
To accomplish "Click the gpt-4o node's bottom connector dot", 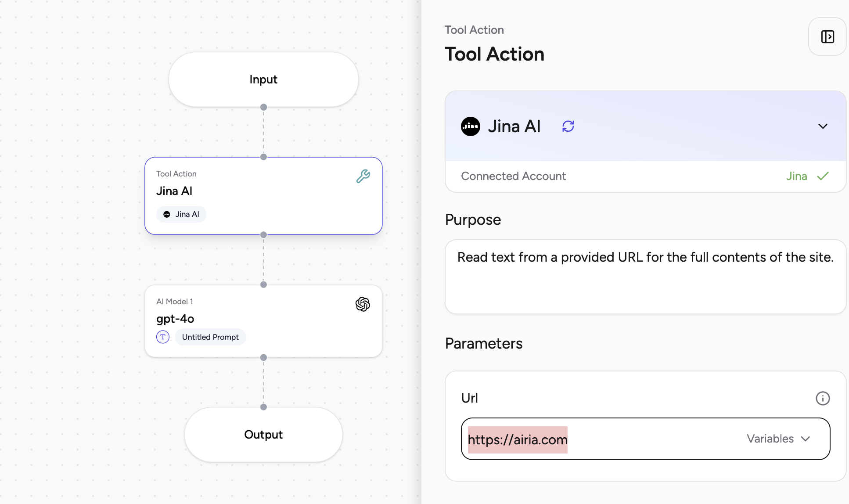I will coord(263,357).
